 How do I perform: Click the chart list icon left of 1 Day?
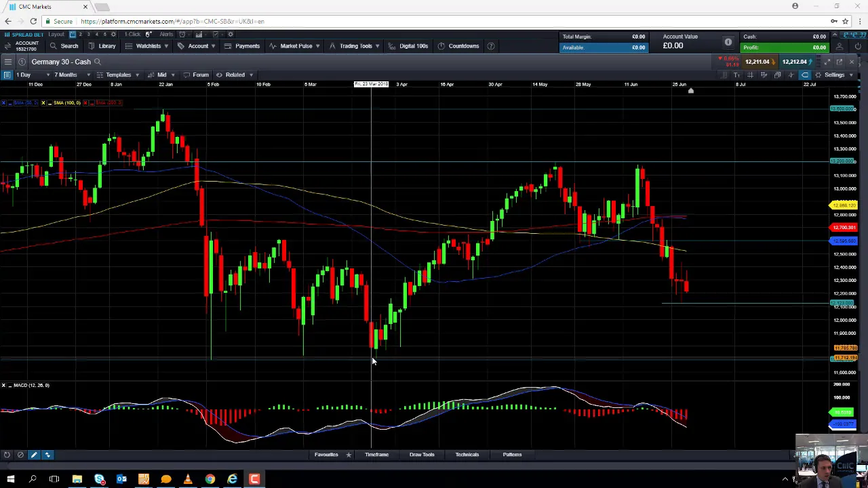(7, 75)
